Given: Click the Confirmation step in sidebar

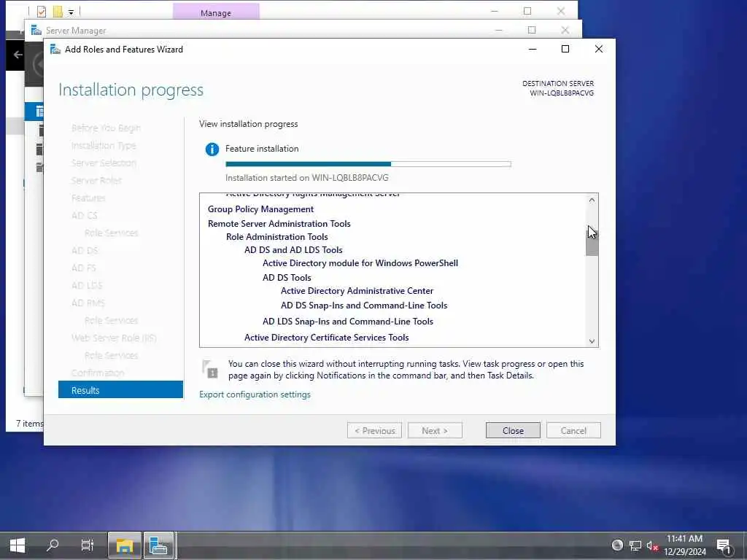Looking at the screenshot, I should 98,373.
